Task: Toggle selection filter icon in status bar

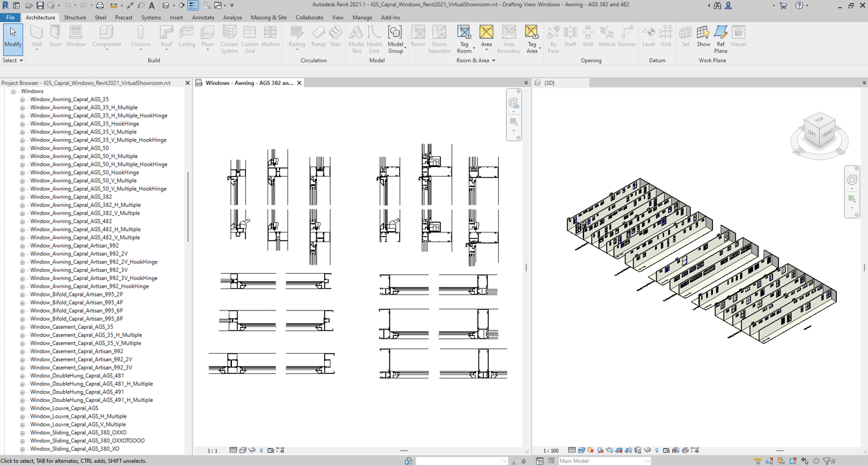Action: (x=827, y=461)
